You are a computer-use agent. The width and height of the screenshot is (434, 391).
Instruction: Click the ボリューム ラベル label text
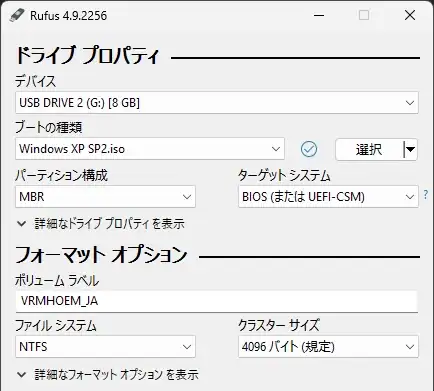click(57, 281)
